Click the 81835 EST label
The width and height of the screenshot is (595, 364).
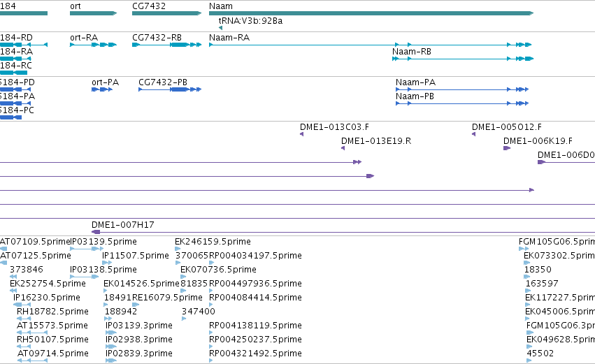tap(194, 284)
